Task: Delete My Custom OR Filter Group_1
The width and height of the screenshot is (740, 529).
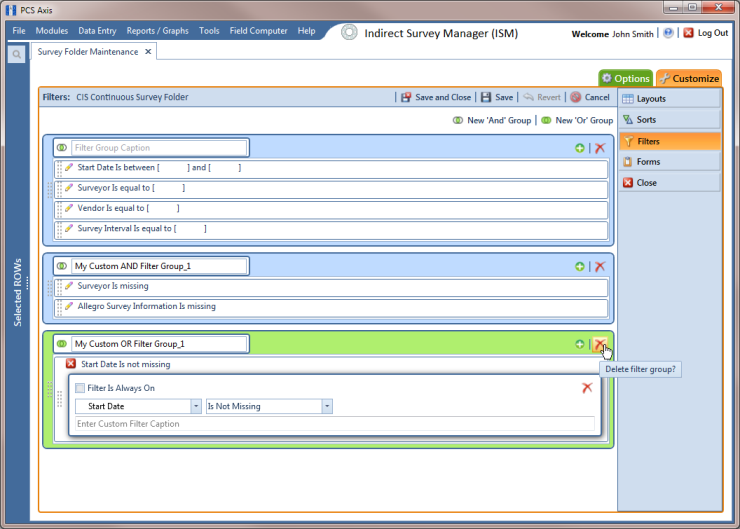Action: 599,344
